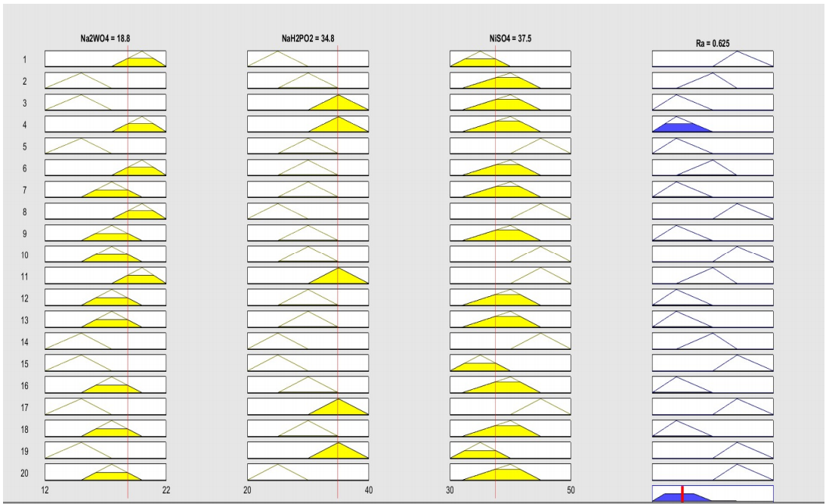Click rule 1's Ra output plot
The width and height of the screenshot is (829, 504).
[713, 59]
